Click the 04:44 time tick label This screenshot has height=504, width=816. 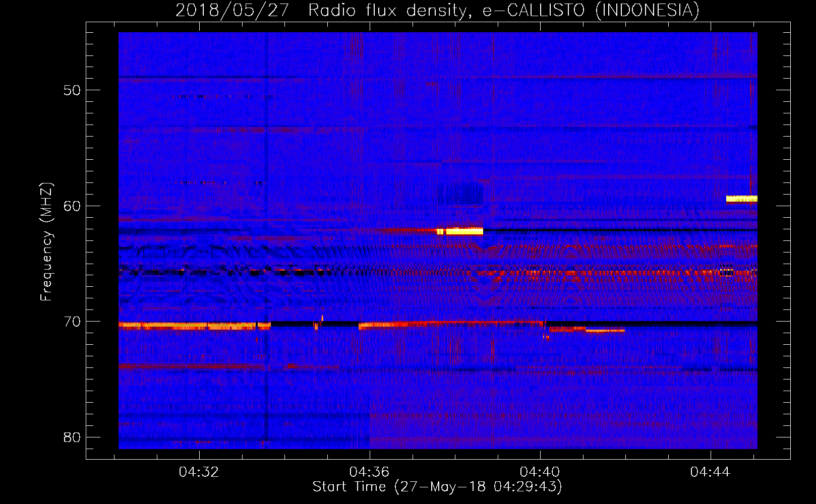tap(711, 472)
